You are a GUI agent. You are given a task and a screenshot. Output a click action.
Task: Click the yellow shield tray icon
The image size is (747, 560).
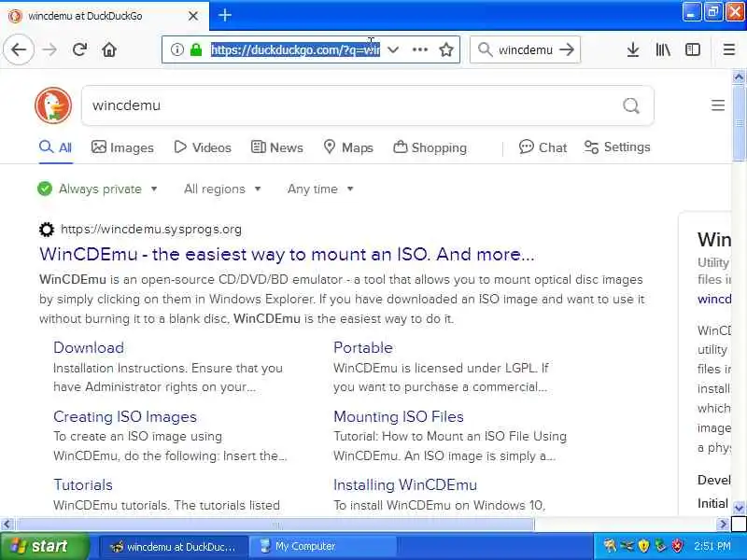(x=643, y=546)
